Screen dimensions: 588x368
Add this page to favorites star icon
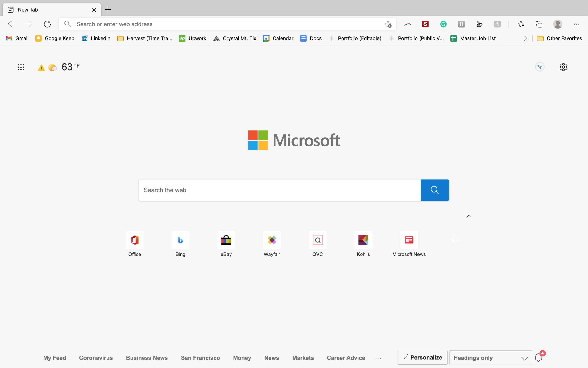(x=388, y=24)
